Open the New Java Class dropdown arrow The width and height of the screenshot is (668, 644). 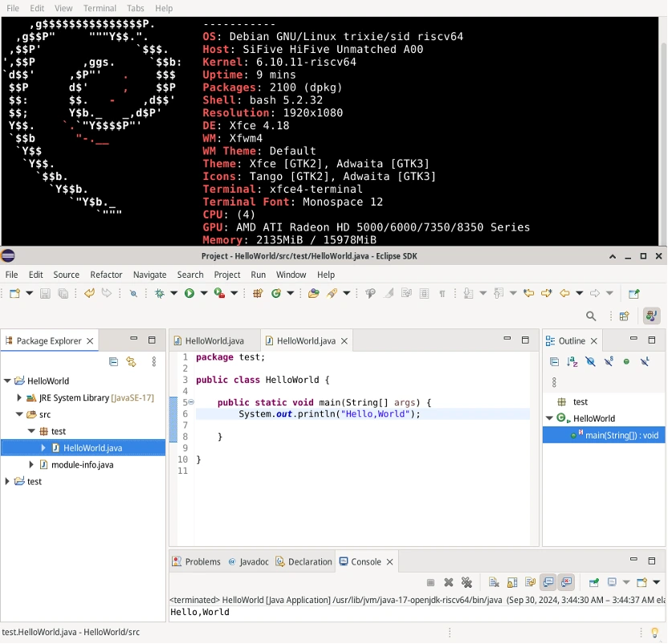click(291, 293)
